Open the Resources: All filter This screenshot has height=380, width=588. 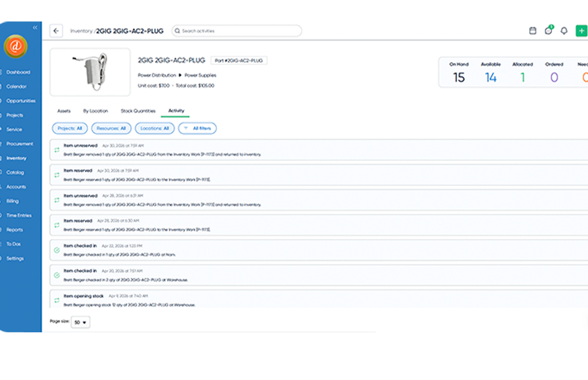[x=111, y=129]
